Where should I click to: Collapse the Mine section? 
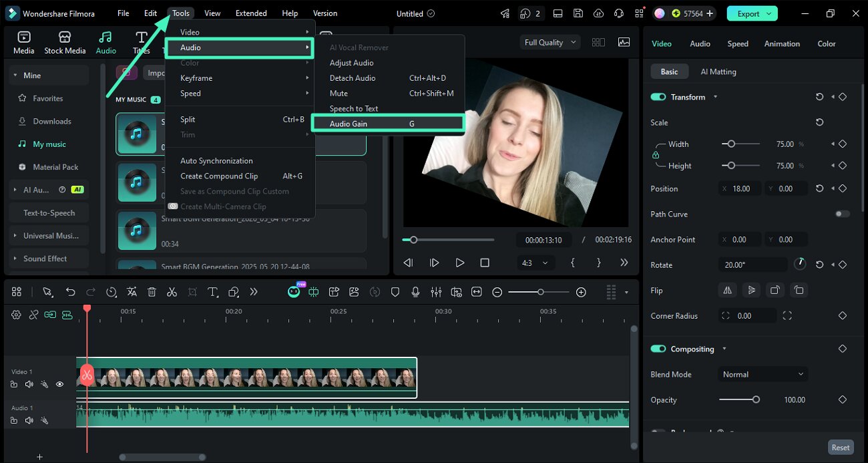(15, 75)
